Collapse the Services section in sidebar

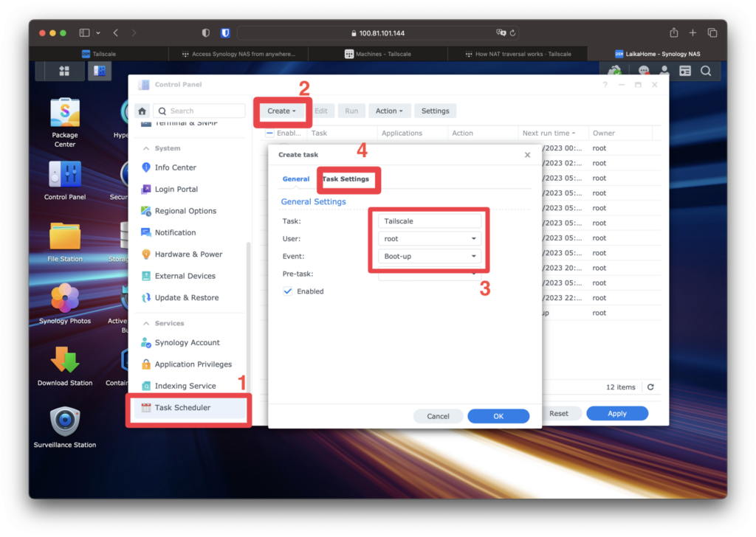pos(146,323)
